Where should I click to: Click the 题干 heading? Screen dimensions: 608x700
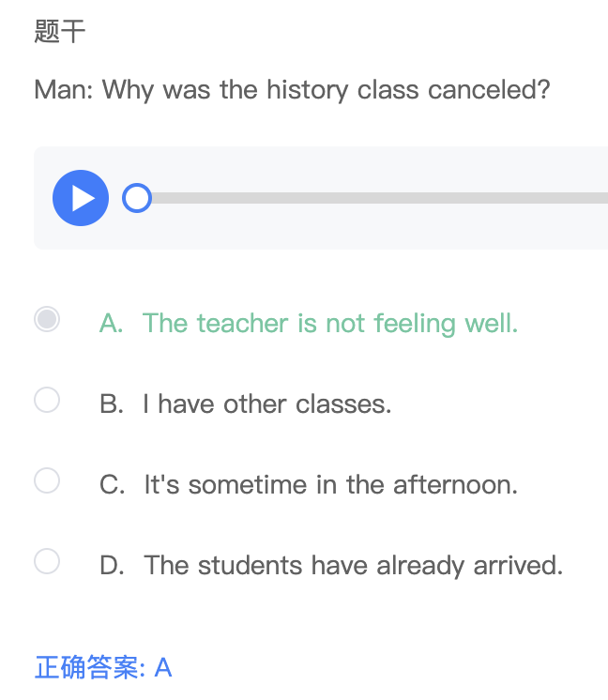coord(60,32)
